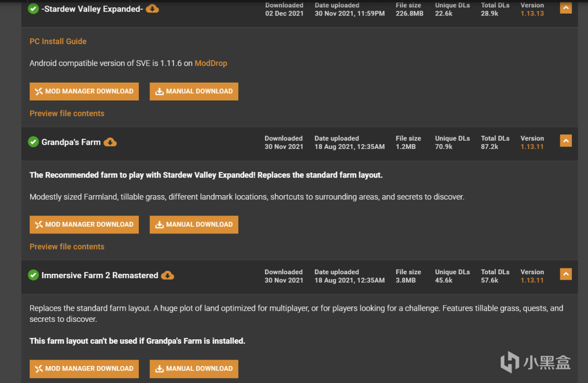588x383 pixels.
Task: Mod Manager Download for Immersive Farm 2 Remastered
Action: (84, 369)
